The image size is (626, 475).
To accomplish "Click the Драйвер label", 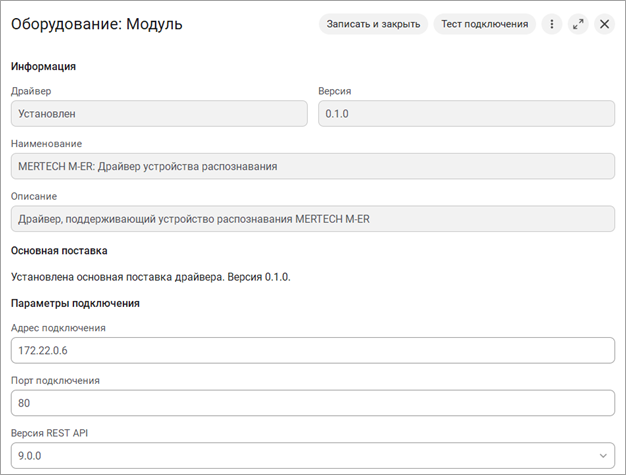I will coord(31,91).
